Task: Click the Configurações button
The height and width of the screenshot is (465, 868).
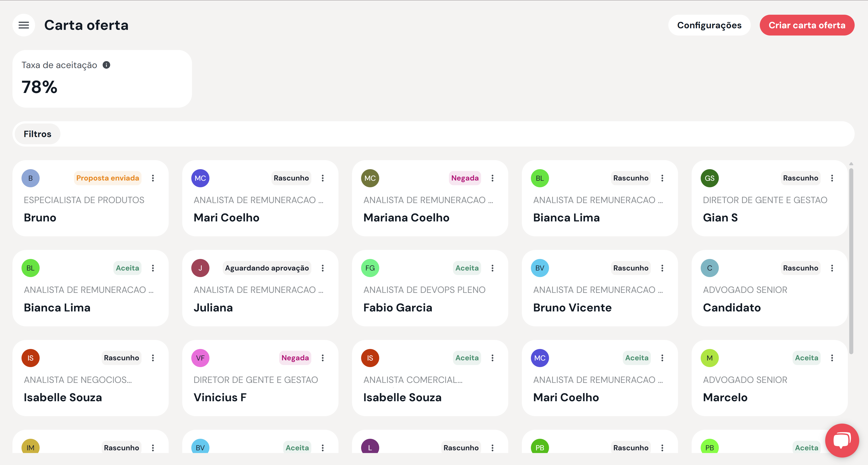Action: tap(709, 25)
